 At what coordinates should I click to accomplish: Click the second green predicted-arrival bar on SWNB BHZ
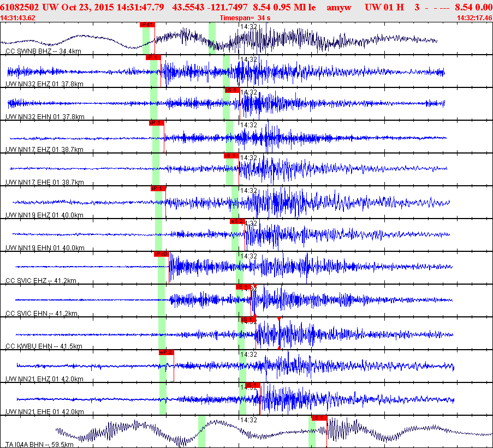(x=212, y=38)
